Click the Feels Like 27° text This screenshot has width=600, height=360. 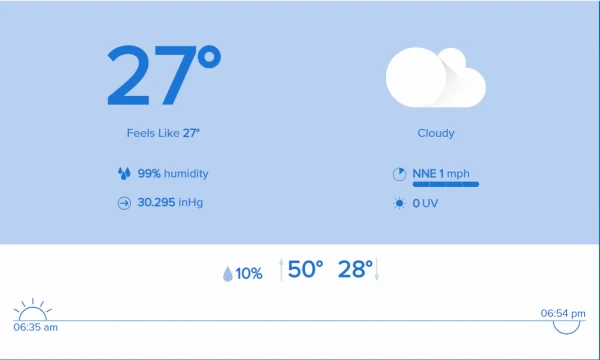[163, 133]
